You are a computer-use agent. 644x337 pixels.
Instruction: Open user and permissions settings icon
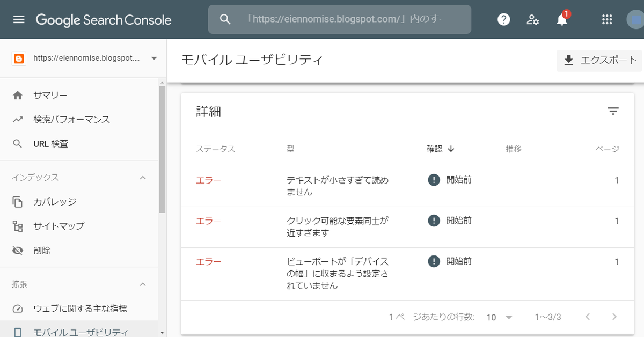[x=532, y=20]
